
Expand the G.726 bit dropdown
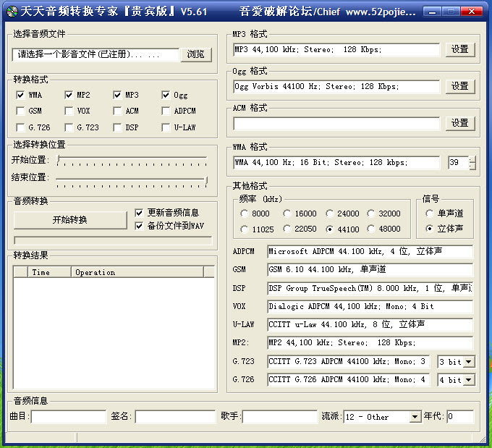coord(469,380)
